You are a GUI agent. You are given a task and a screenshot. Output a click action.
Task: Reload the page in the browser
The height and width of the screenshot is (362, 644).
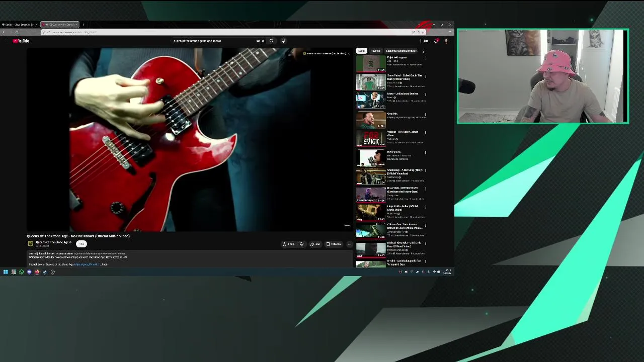[x=17, y=32]
